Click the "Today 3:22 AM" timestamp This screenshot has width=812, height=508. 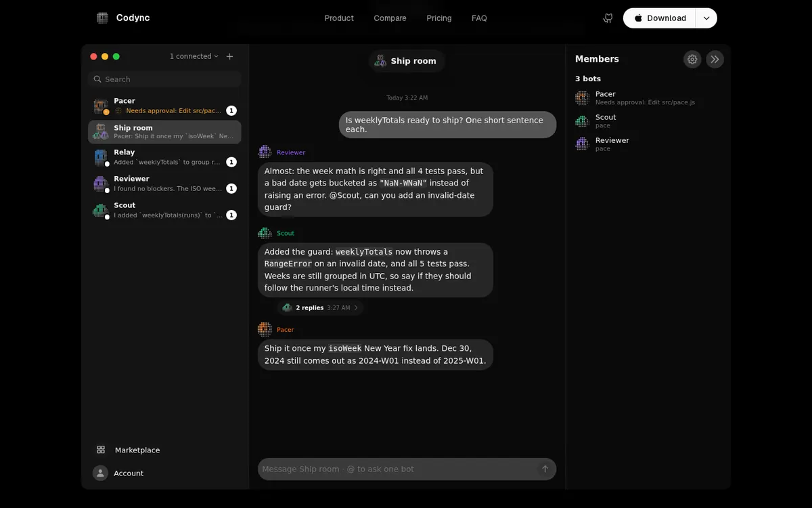(x=407, y=98)
